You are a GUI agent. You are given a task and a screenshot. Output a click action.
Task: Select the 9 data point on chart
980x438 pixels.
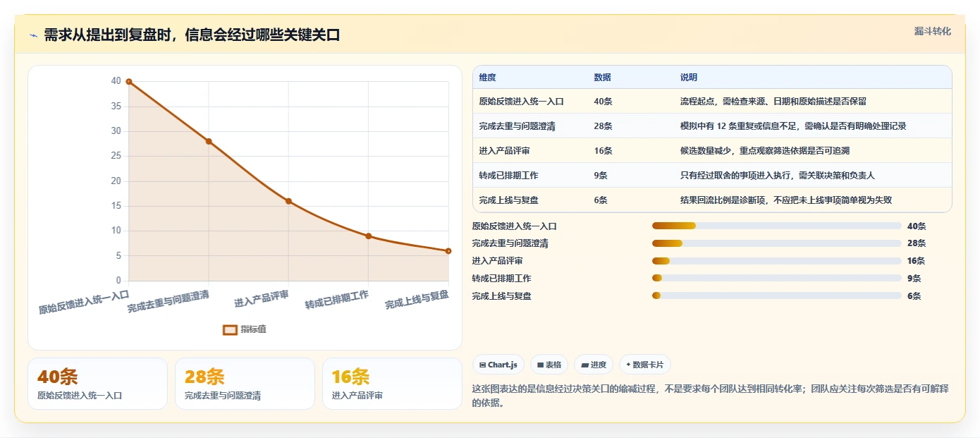[x=369, y=236]
